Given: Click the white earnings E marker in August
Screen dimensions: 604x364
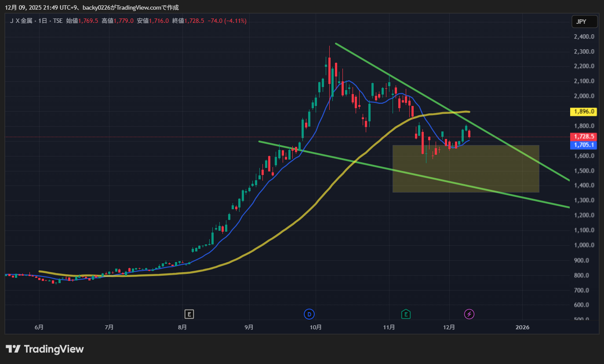Looking at the screenshot, I should 189,314.
